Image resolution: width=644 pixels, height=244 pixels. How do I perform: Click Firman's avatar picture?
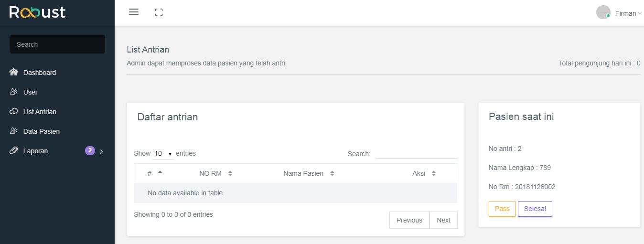[x=603, y=12]
